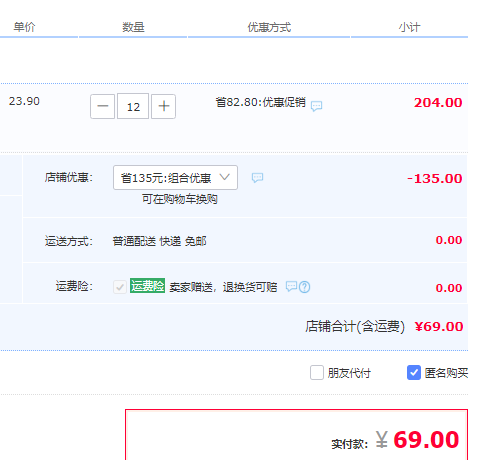Click the 小计 column header

pyautogui.click(x=410, y=27)
